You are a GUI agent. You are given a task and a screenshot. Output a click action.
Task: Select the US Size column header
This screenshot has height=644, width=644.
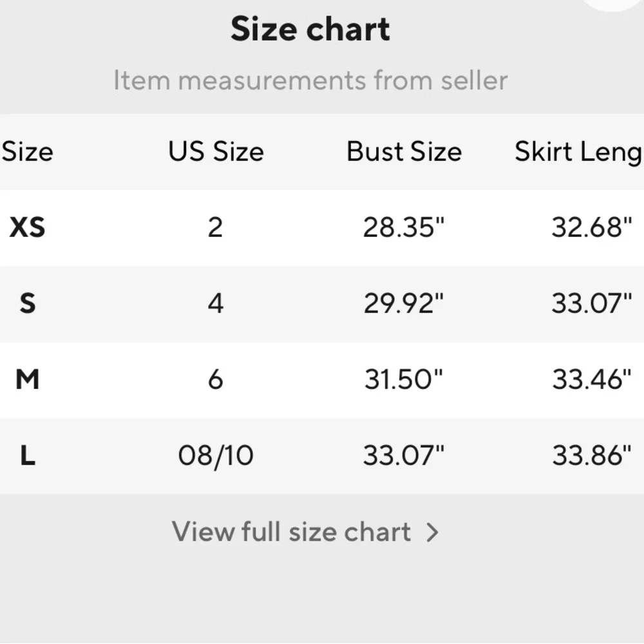click(216, 152)
